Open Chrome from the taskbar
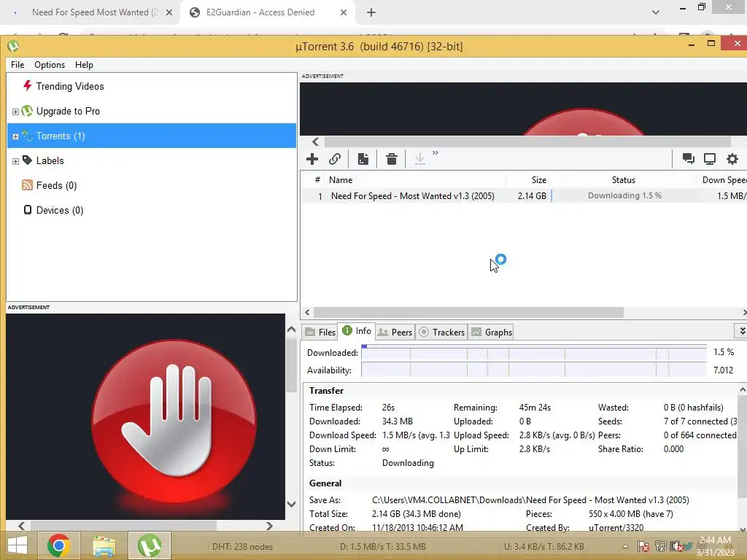747x560 pixels. point(58,545)
